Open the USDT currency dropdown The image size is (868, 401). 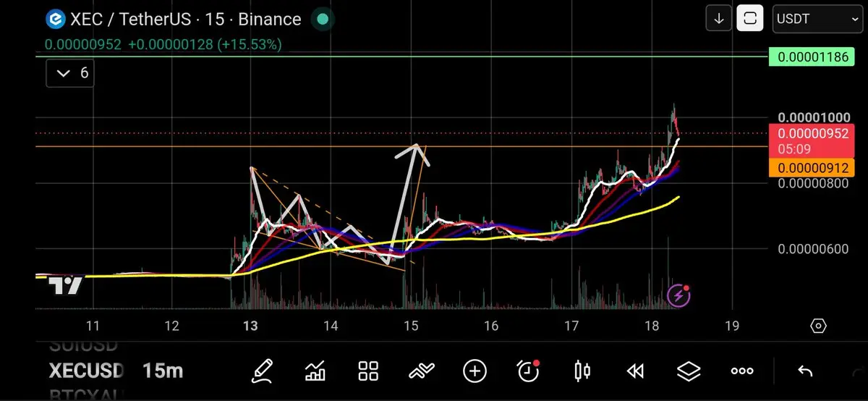tap(817, 19)
